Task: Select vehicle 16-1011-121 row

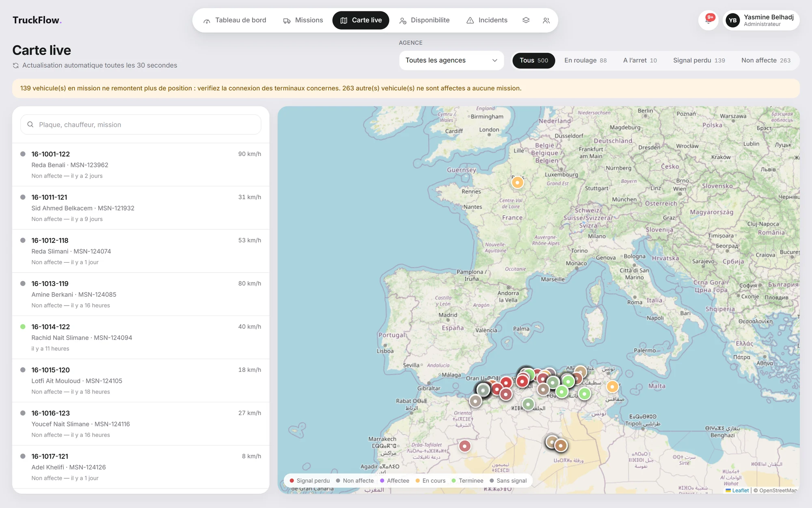Action: click(141, 208)
